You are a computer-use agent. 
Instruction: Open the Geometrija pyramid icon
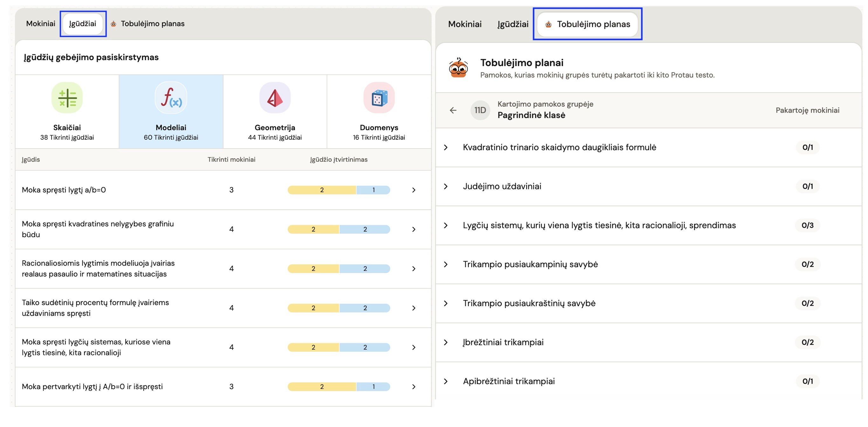(x=275, y=98)
